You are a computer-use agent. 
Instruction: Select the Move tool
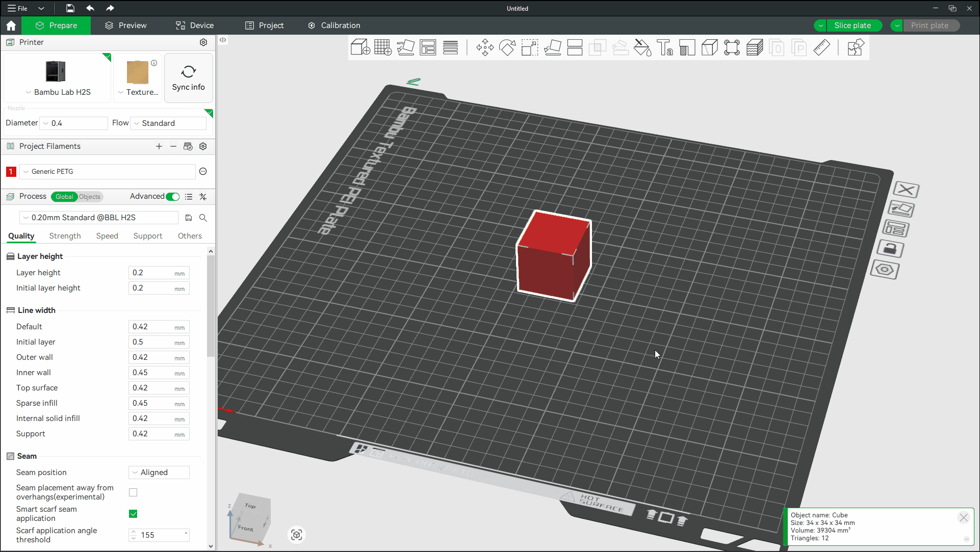point(484,47)
